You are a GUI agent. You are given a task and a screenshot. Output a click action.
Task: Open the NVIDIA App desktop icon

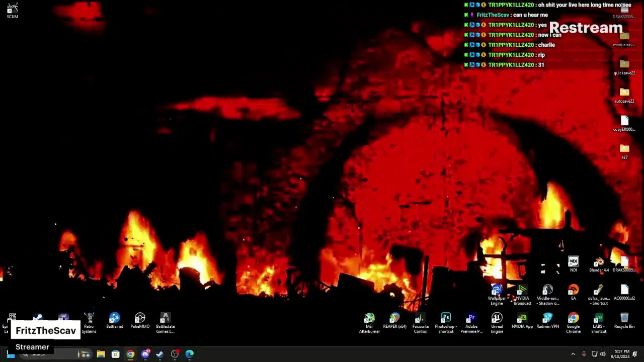pyautogui.click(x=522, y=321)
